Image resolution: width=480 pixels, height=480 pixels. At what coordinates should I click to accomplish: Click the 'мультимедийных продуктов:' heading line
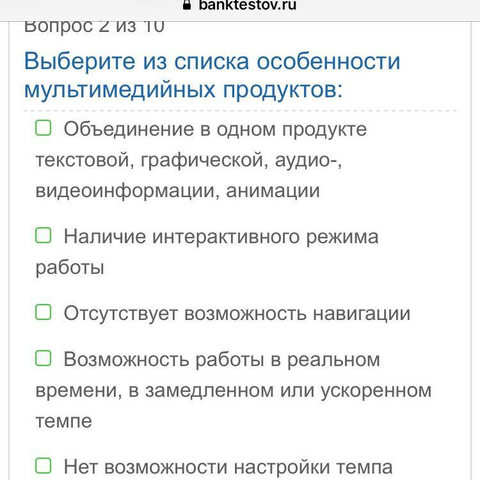(x=183, y=90)
